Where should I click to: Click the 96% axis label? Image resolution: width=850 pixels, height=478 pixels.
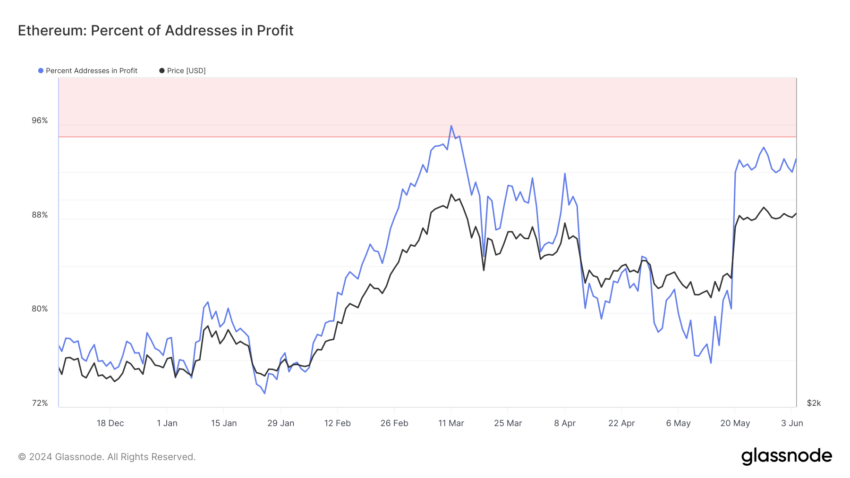tap(40, 120)
